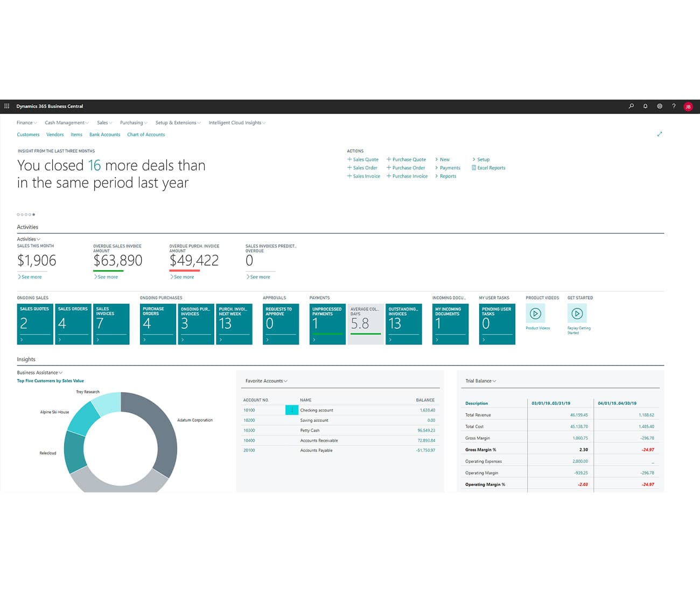The width and height of the screenshot is (700, 592).
Task: See more under Overdue Sales Invoice Amount
Action: tap(106, 277)
